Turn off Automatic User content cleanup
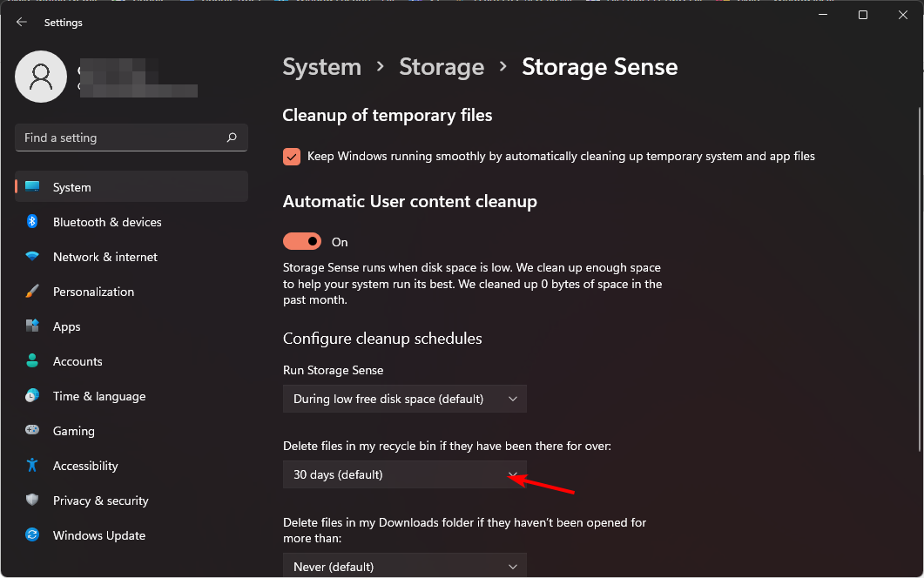This screenshot has width=924, height=578. (303, 241)
